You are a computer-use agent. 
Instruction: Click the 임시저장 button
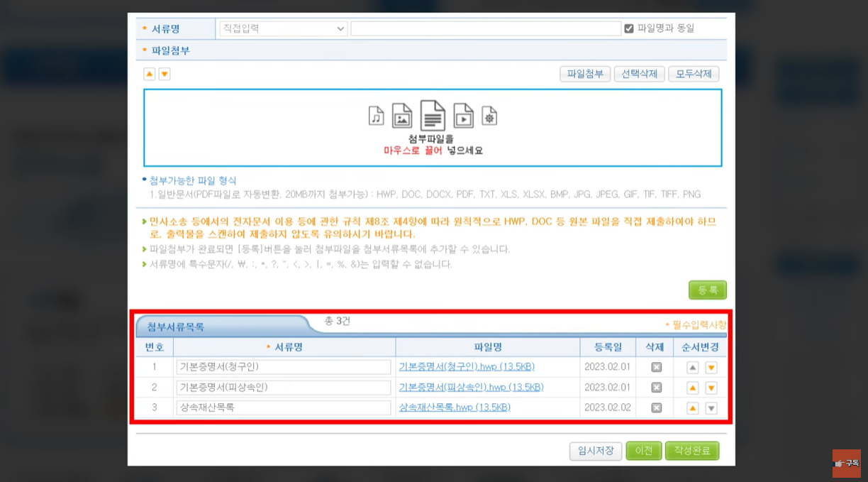[596, 451]
